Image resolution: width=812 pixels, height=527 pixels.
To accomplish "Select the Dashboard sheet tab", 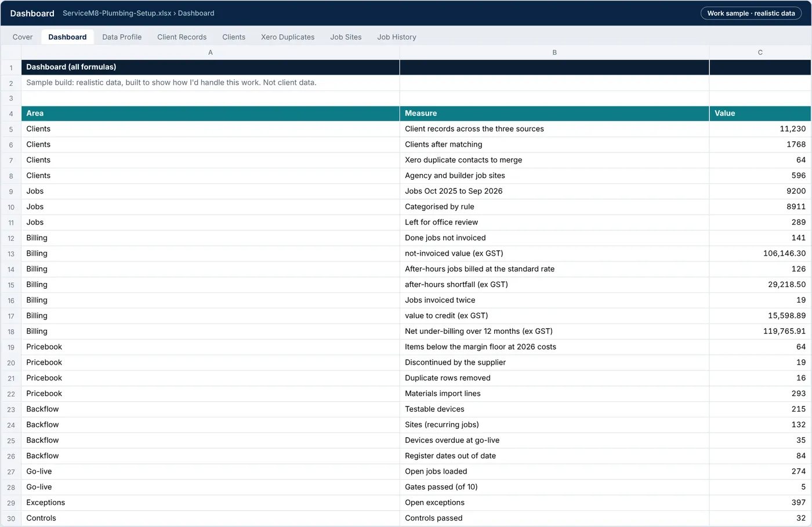I will click(x=67, y=37).
